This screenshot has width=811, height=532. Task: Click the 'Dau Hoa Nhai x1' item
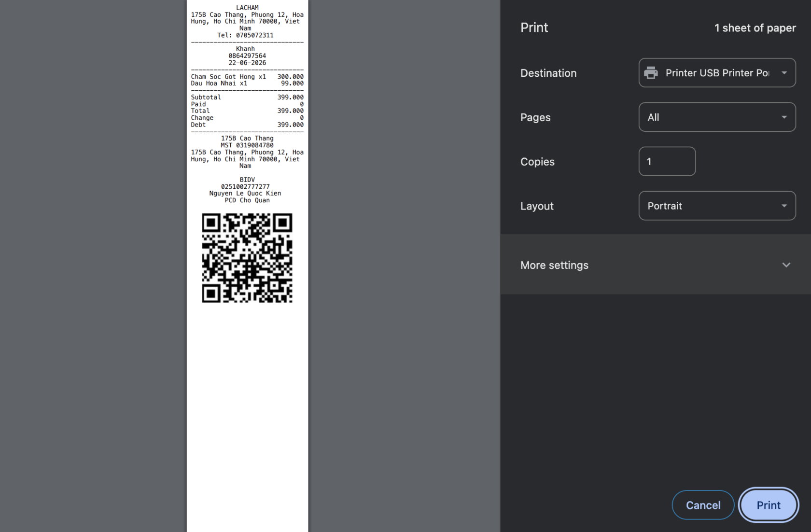tap(219, 84)
